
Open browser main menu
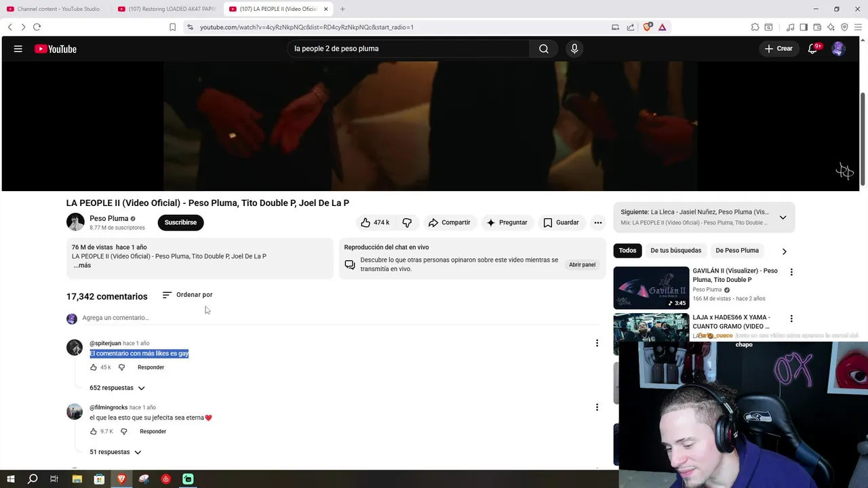tap(858, 27)
